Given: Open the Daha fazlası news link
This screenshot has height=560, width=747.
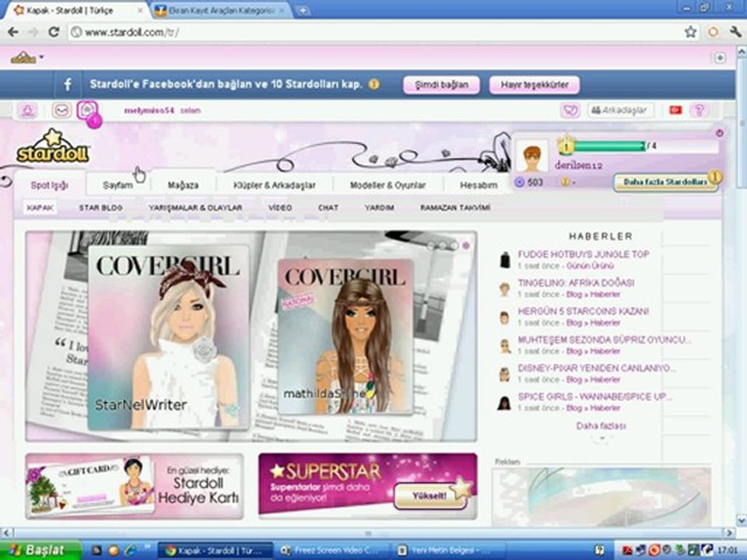Looking at the screenshot, I should coord(601,425).
